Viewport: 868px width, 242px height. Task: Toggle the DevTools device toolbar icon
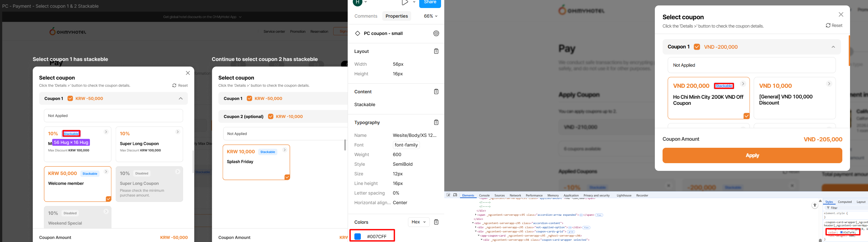point(455,195)
